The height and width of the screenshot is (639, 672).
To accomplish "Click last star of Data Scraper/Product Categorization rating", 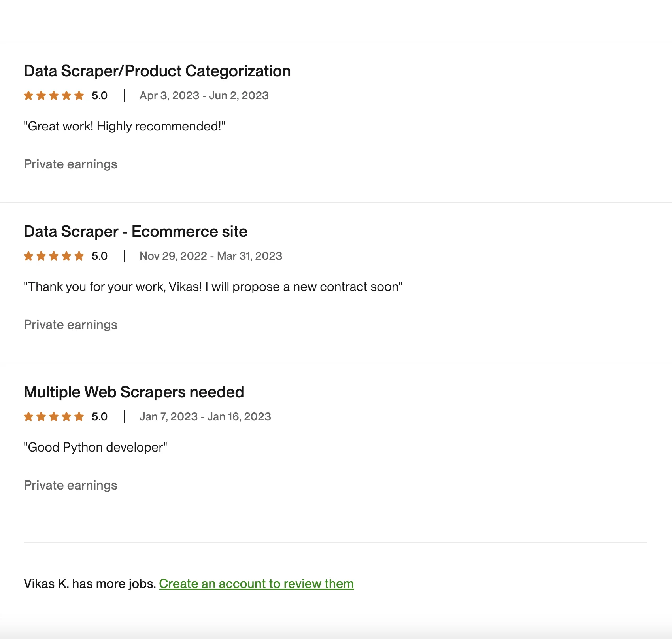I will 79,96.
